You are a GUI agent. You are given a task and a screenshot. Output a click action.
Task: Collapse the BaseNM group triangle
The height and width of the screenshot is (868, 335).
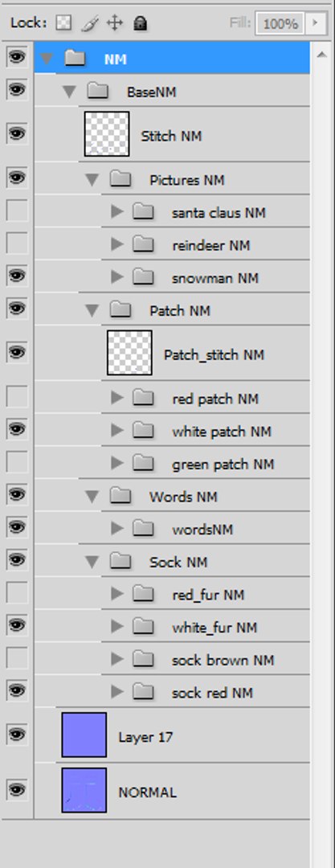[69, 92]
